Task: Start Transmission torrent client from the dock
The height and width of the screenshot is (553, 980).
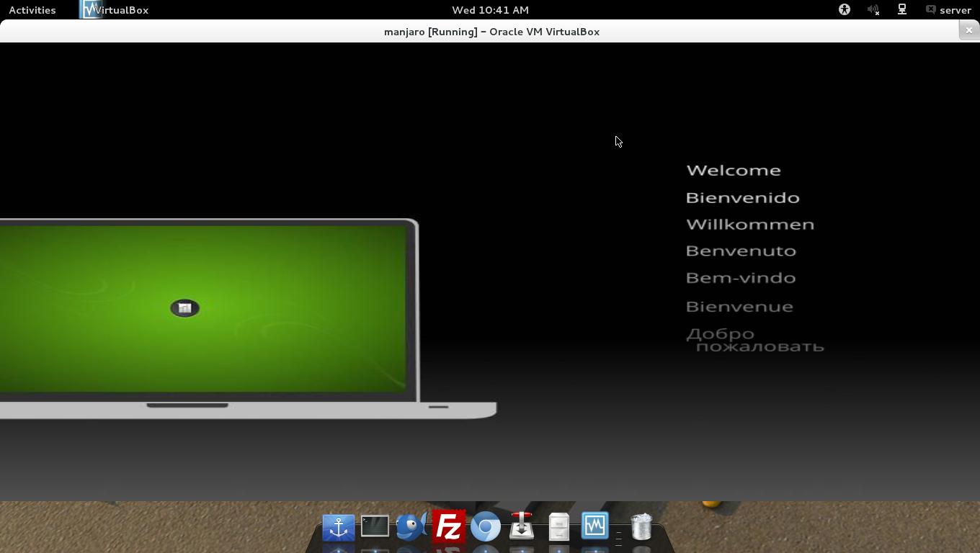Action: click(x=522, y=526)
